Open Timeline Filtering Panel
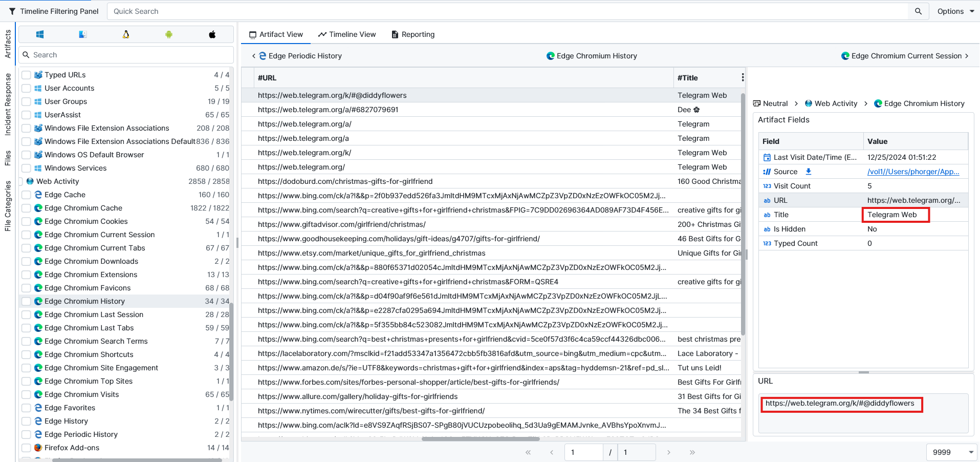This screenshot has height=462, width=980. tap(54, 11)
